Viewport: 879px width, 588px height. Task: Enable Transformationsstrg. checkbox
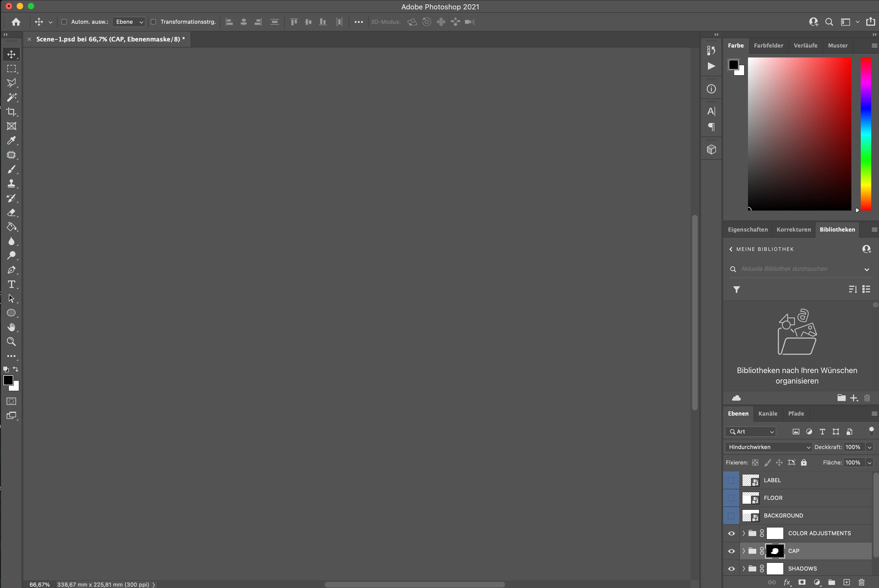(x=153, y=22)
